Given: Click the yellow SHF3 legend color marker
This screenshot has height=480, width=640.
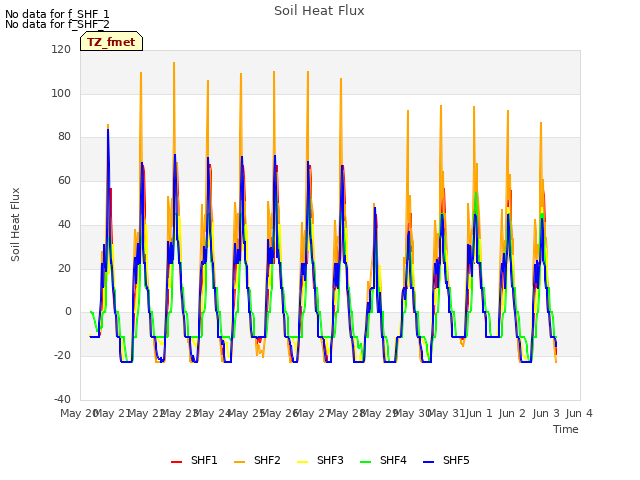Looking at the screenshot, I should pyautogui.click(x=302, y=462).
